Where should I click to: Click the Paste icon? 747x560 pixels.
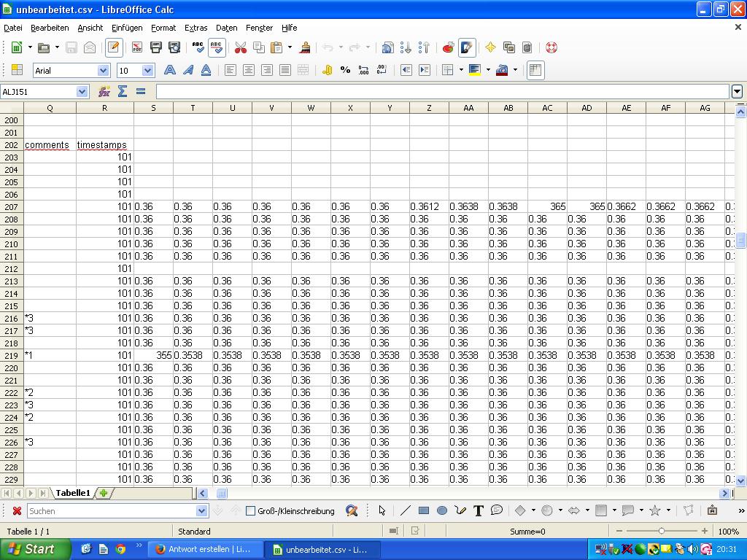276,47
